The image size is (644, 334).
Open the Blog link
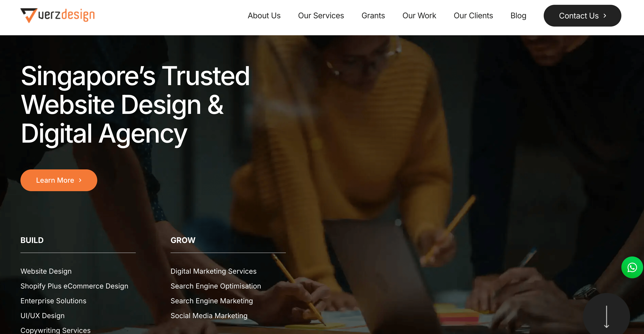518,16
